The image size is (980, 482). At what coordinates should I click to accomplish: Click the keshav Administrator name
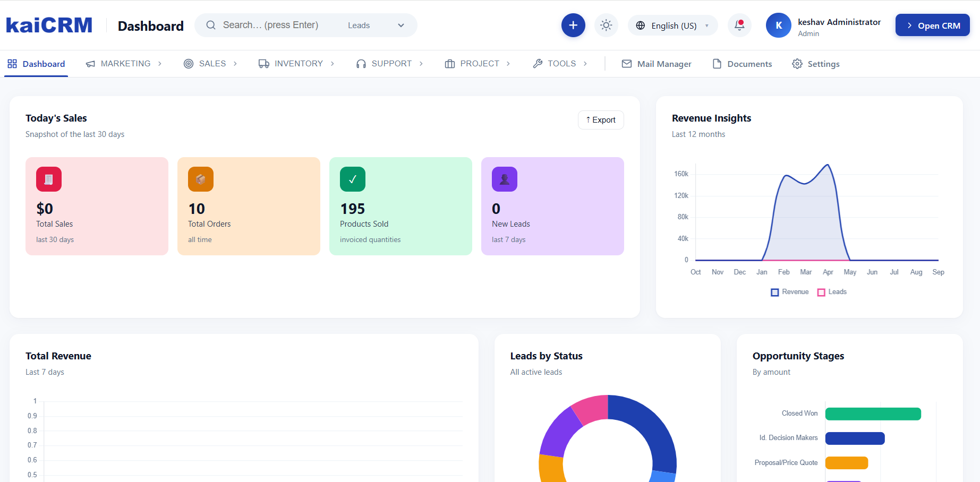[x=839, y=22]
